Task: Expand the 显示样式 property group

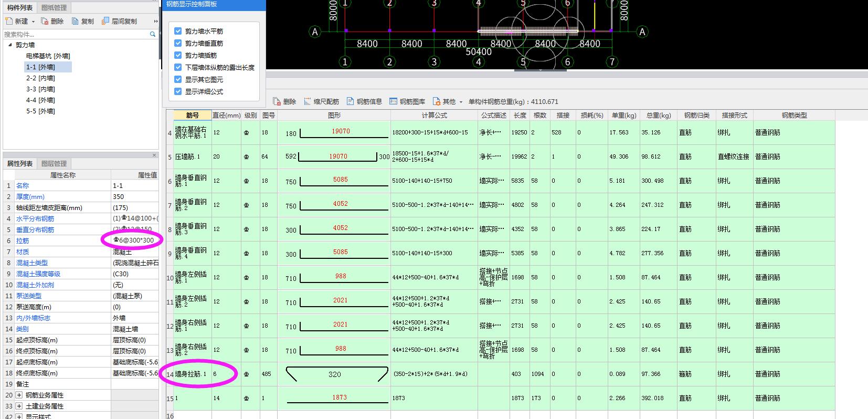Action: (19, 416)
